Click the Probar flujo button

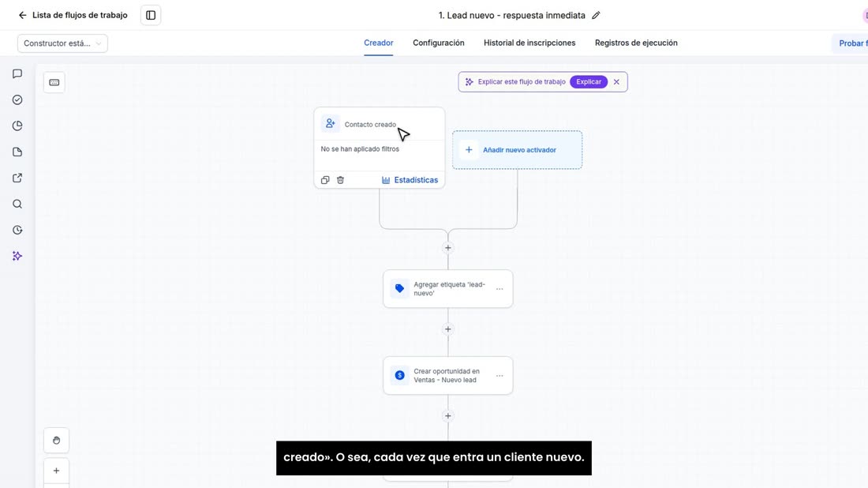click(x=851, y=43)
